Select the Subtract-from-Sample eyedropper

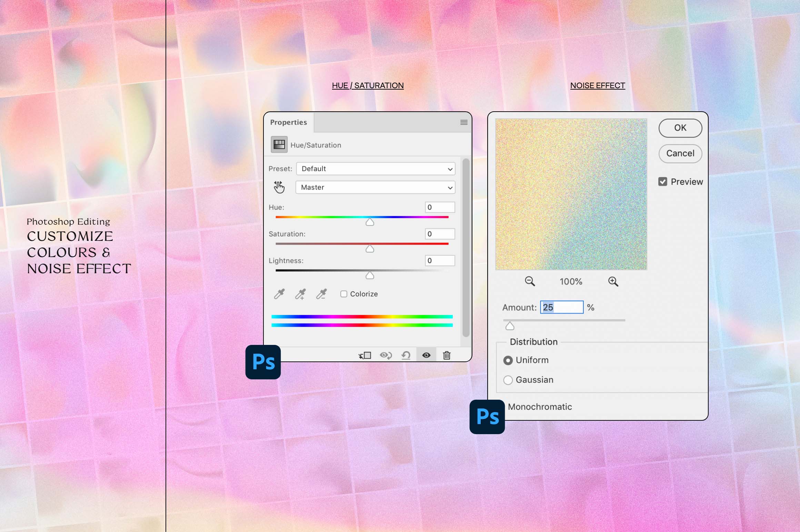point(321,294)
